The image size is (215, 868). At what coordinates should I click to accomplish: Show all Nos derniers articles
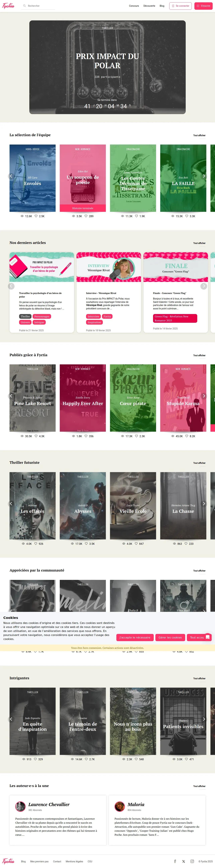(199, 243)
